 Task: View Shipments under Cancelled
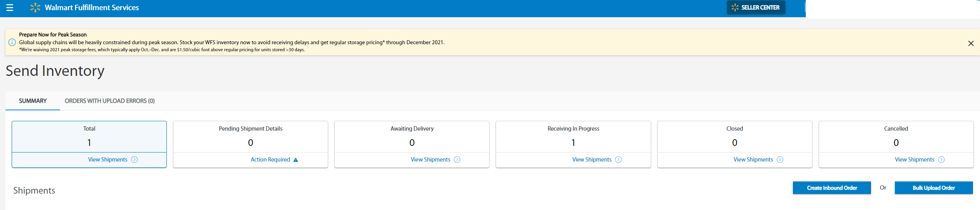(x=914, y=160)
